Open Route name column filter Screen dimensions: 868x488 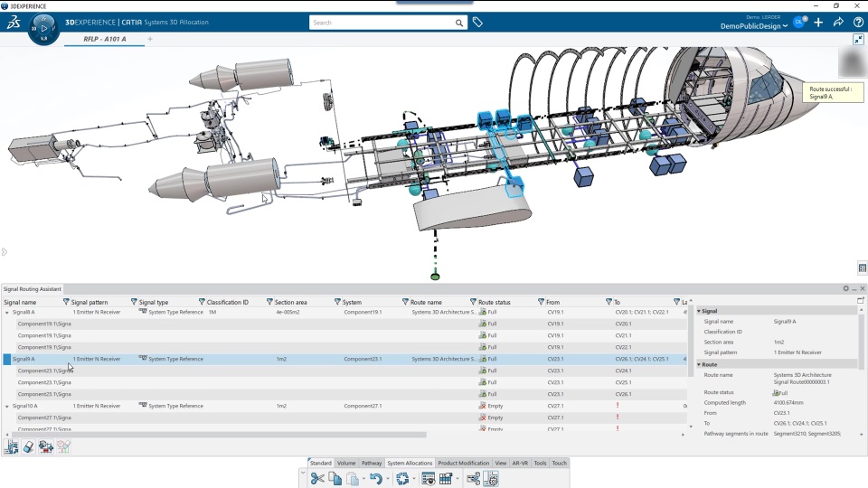tap(473, 302)
